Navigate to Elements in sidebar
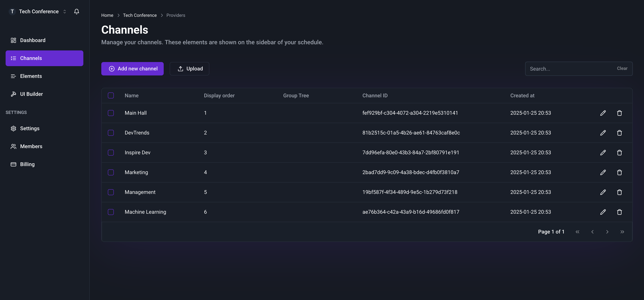This screenshot has width=644, height=300. click(x=44, y=76)
